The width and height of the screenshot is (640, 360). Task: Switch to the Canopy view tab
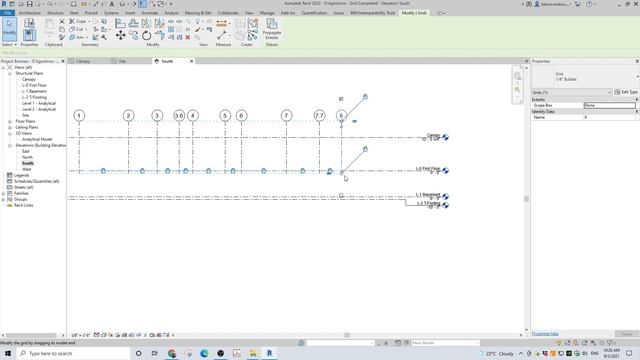click(83, 61)
